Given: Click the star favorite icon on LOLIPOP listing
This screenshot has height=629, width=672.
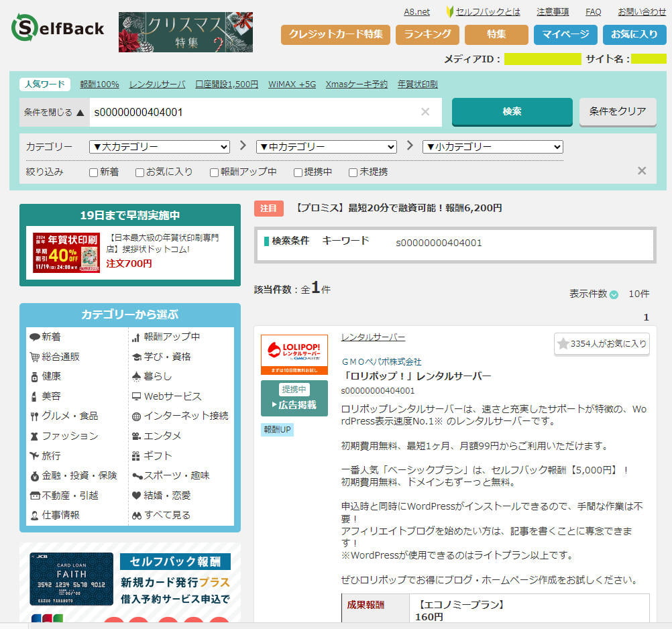Looking at the screenshot, I should click(x=563, y=343).
